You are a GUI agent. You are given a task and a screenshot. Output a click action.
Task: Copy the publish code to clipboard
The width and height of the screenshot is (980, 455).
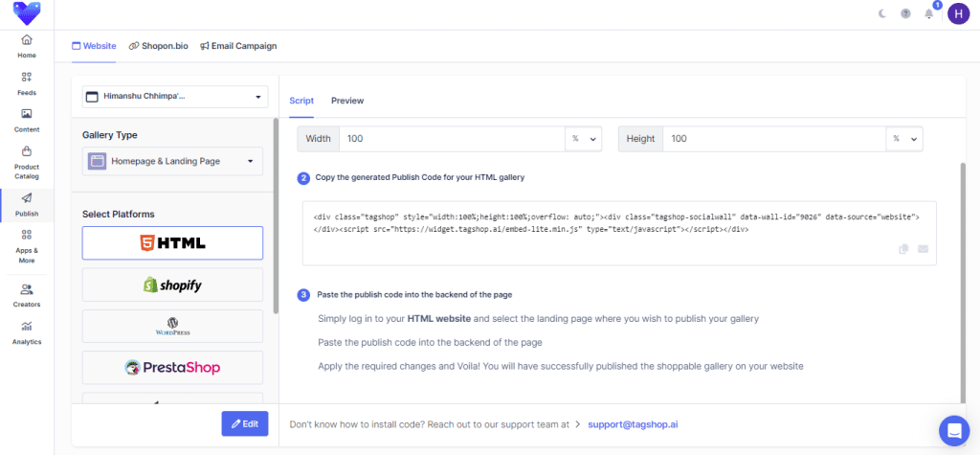point(903,249)
